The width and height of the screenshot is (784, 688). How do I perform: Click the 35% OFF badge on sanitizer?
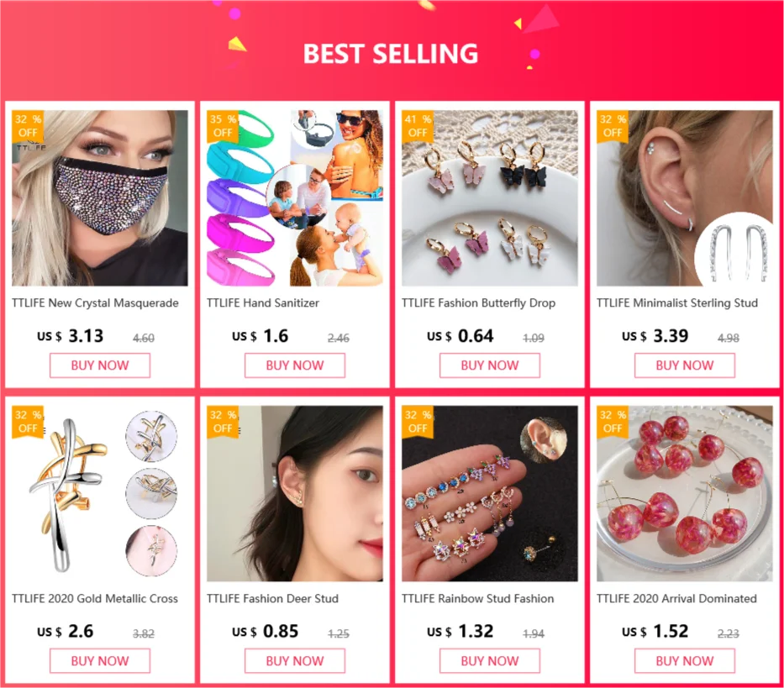pos(223,126)
